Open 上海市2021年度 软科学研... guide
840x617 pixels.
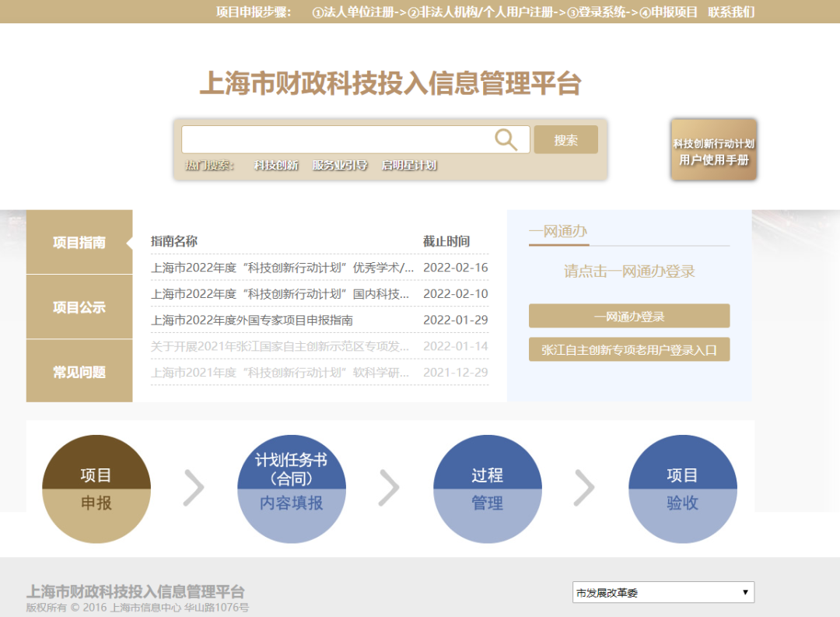pos(280,373)
